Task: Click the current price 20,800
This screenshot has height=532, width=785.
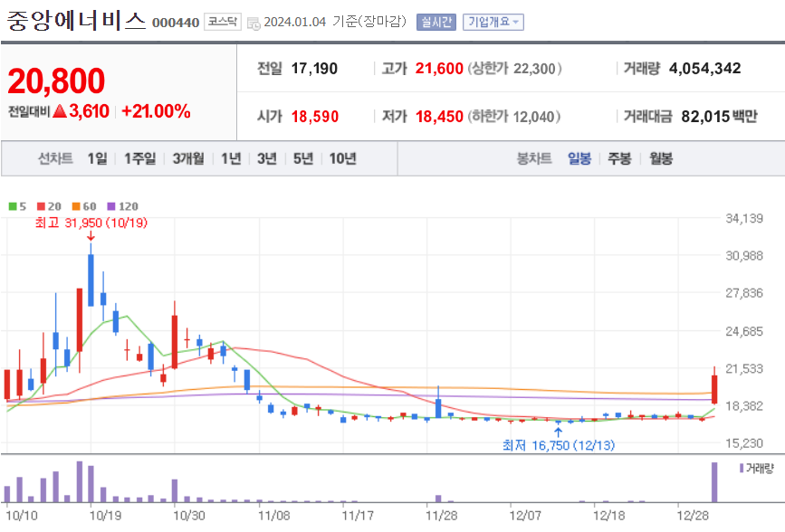Action: coord(56,81)
